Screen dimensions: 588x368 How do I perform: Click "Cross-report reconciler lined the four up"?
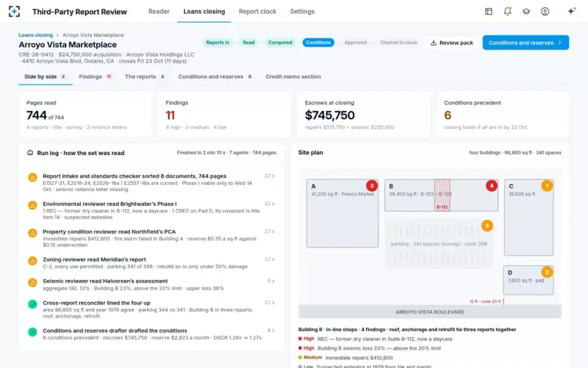(x=97, y=303)
